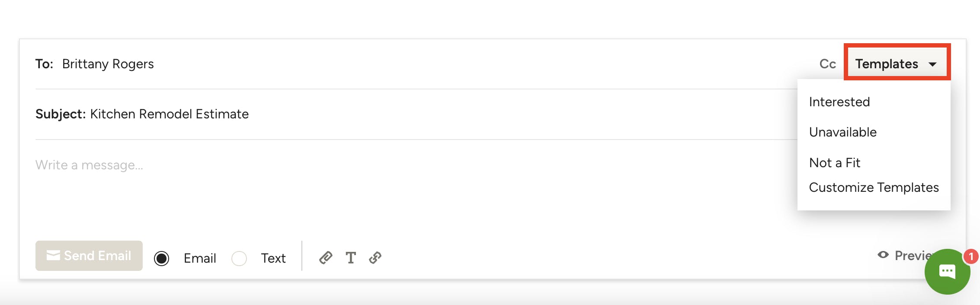Click the envelope icon on Send Email
Screen dimensions: 980x305
[53, 255]
